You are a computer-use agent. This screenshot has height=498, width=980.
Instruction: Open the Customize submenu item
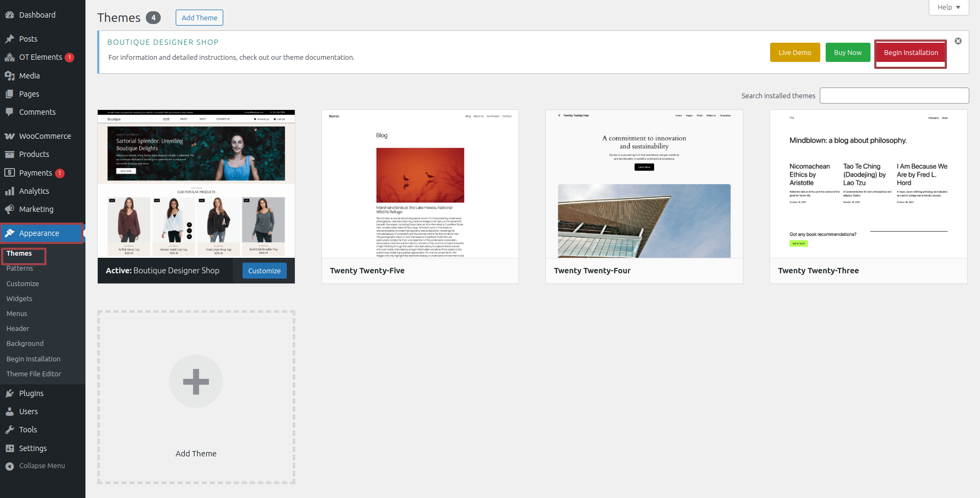22,284
